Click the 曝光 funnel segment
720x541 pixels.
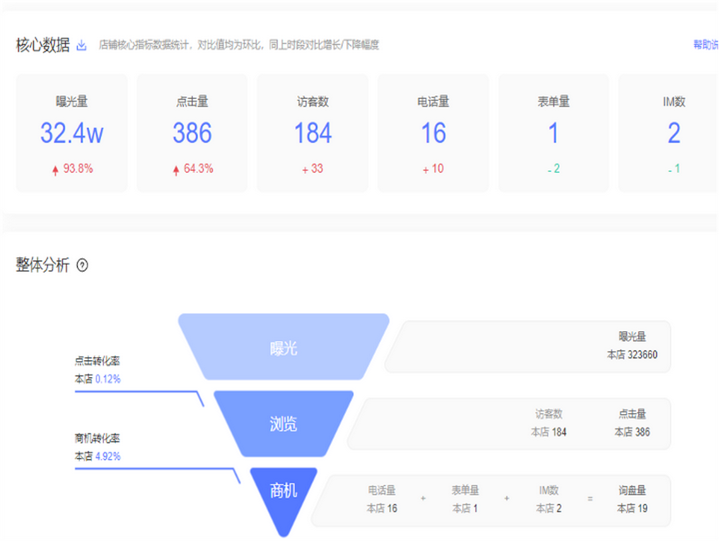[x=283, y=348]
